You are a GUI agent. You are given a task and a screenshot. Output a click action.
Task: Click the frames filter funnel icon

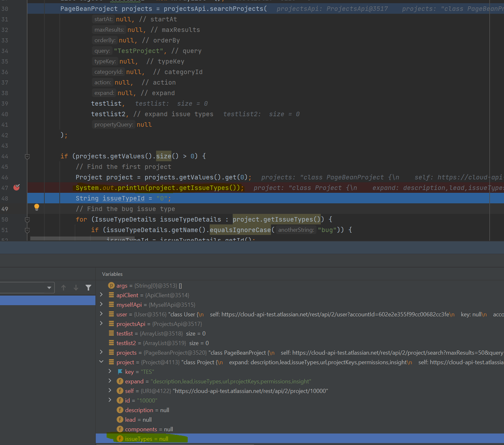(x=88, y=288)
